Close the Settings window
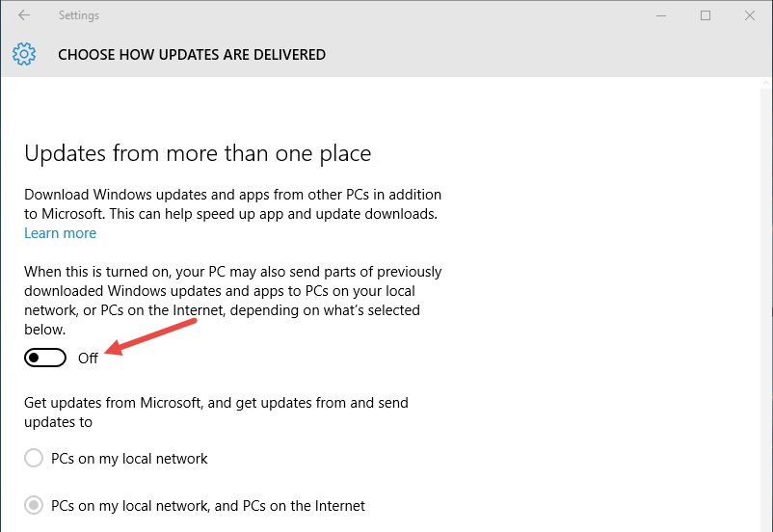Screen dimensions: 773x532 tap(750, 15)
